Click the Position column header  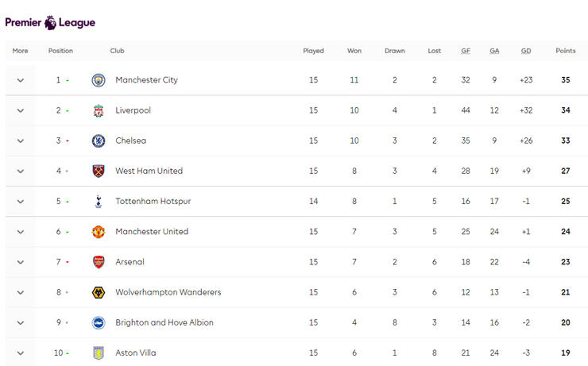click(x=60, y=51)
